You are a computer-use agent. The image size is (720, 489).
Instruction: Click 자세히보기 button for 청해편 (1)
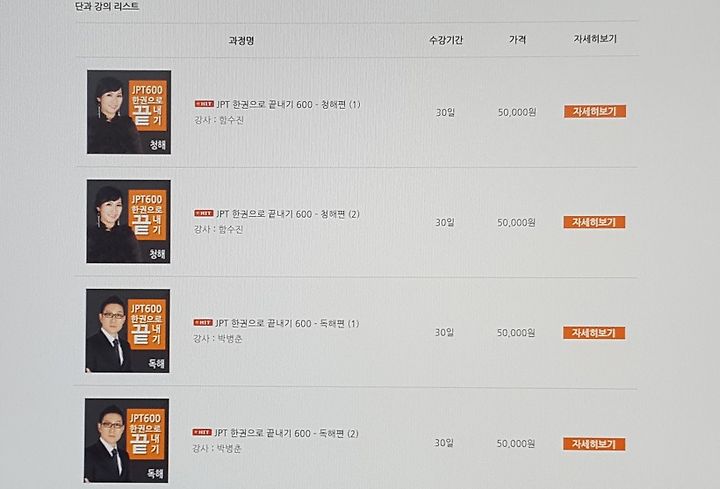pos(595,112)
